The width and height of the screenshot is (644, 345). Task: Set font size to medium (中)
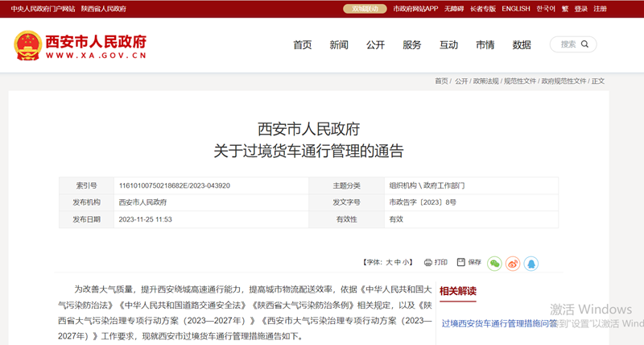click(398, 263)
